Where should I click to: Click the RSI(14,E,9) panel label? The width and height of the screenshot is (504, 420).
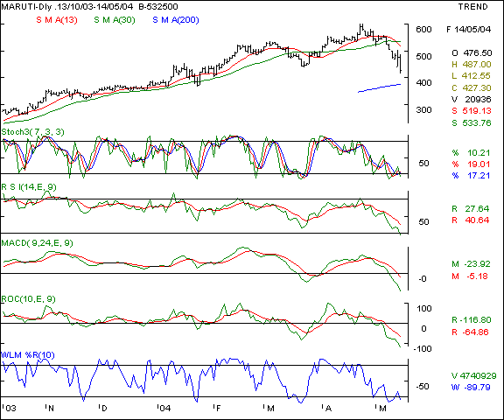[x=29, y=186]
